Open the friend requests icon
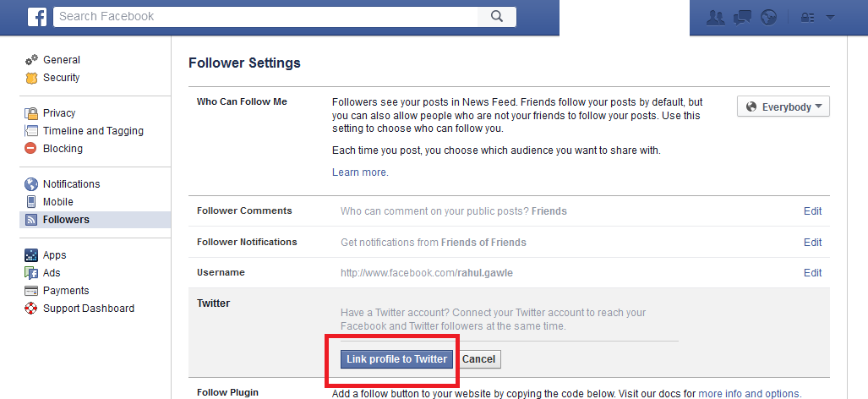868x399 pixels. [715, 17]
